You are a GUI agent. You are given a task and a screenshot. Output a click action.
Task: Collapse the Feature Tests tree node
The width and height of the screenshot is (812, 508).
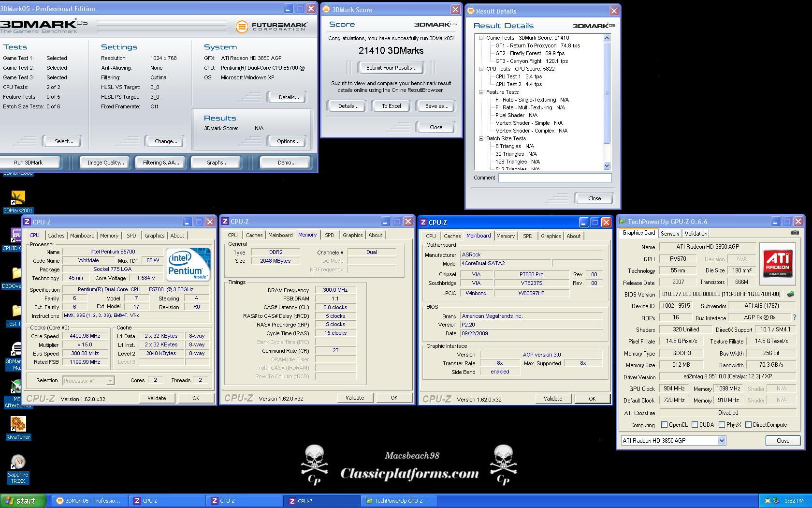481,92
